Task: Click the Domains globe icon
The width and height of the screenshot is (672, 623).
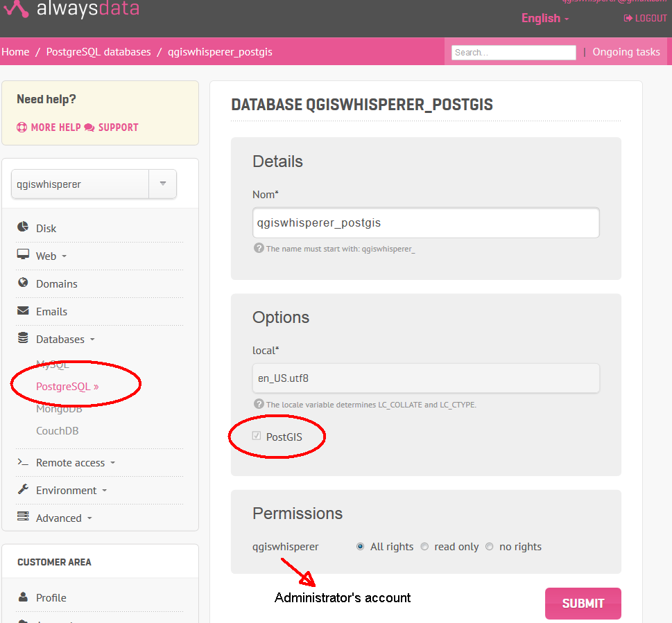Action: point(23,283)
